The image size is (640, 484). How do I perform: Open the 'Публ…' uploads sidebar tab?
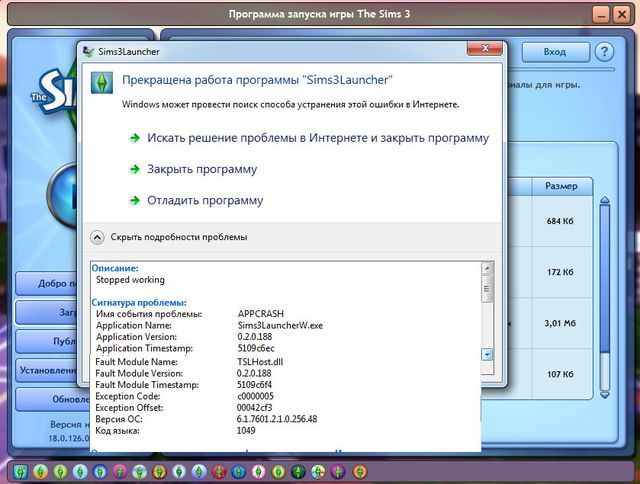(x=47, y=341)
